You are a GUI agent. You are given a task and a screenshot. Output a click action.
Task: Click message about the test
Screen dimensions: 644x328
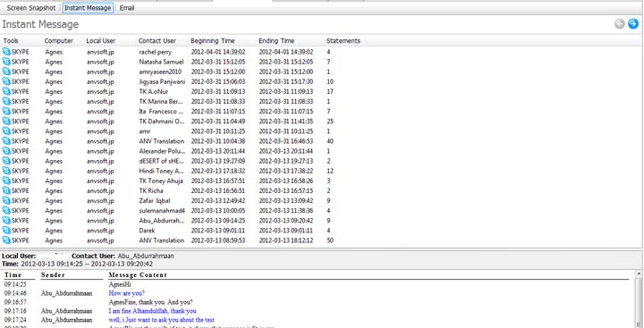pos(161,320)
